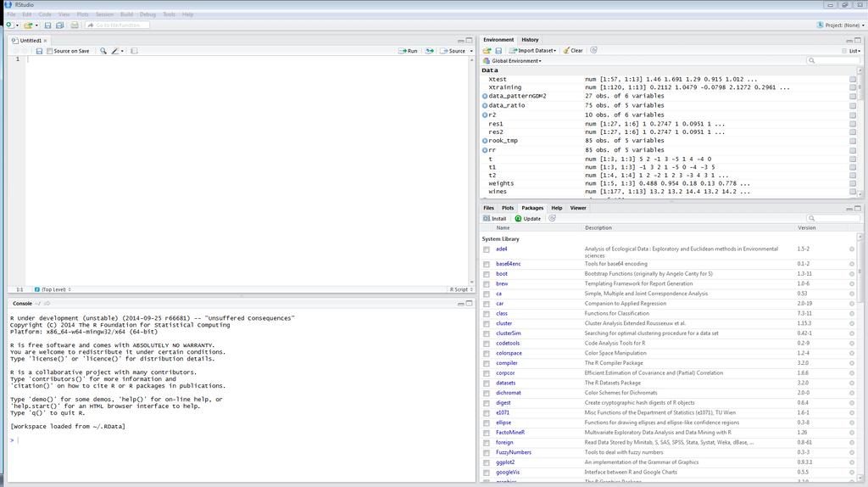
Task: Open data_ratio using its blue circle icon
Action: pyautogui.click(x=485, y=105)
